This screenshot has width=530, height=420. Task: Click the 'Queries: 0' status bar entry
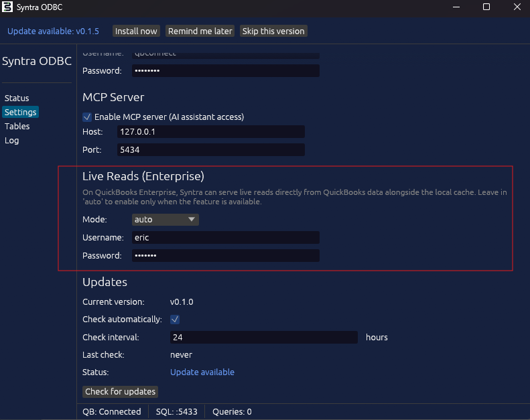(232, 411)
